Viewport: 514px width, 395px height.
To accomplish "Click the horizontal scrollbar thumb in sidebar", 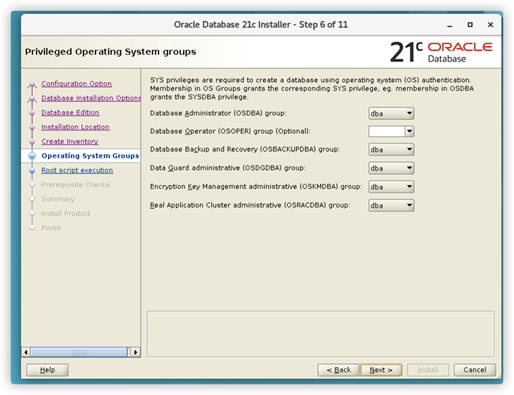I will 79,352.
